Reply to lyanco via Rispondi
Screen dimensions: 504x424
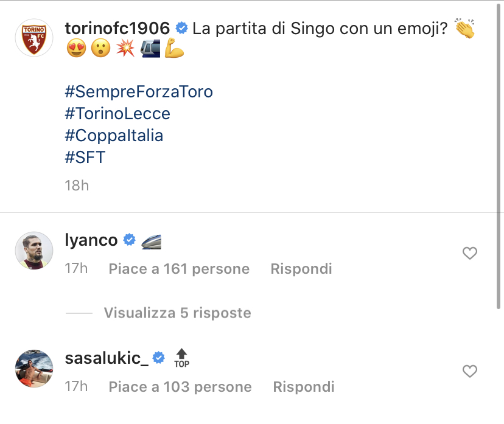(x=301, y=269)
